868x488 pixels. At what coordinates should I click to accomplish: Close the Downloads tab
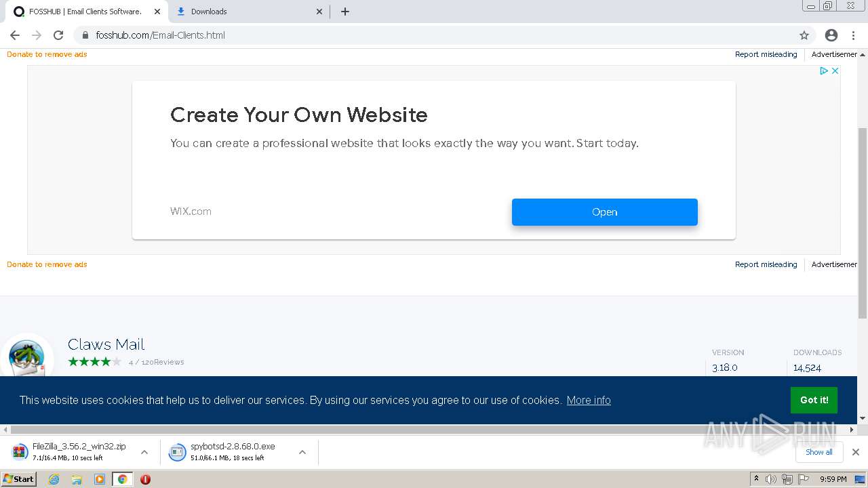319,12
